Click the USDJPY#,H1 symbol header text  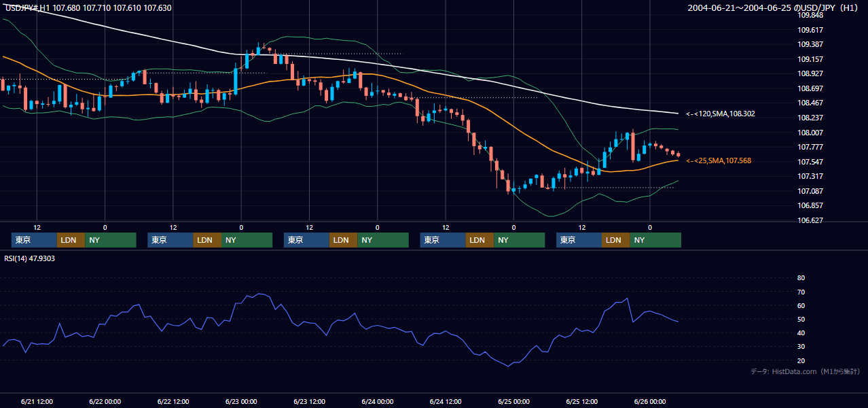[28, 7]
